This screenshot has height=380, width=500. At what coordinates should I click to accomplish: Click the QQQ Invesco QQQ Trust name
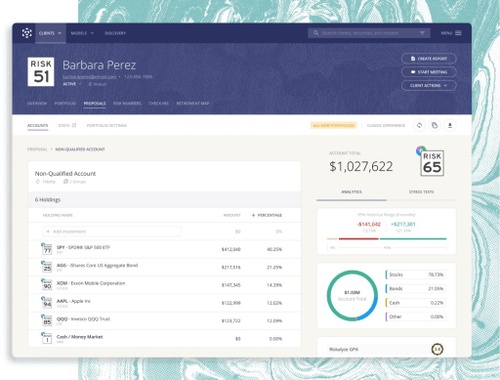(x=83, y=319)
